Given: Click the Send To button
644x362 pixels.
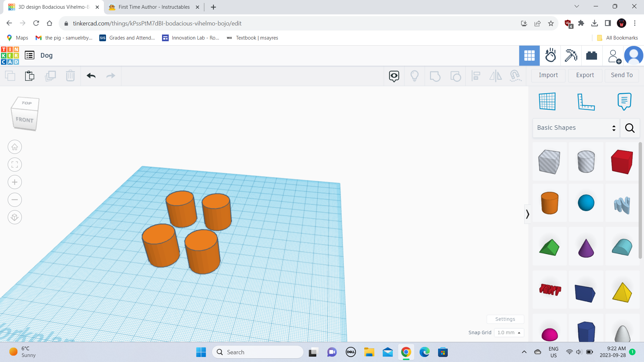Looking at the screenshot, I should (x=622, y=75).
